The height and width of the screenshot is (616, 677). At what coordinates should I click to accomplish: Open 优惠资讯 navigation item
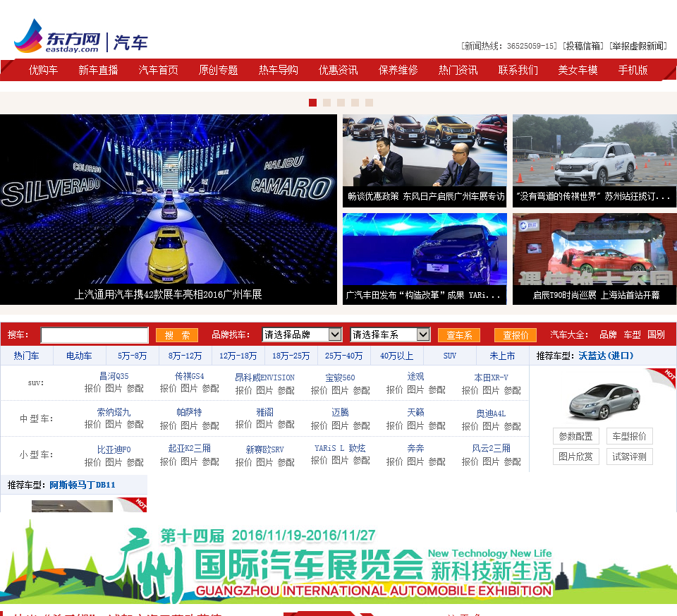(x=338, y=70)
